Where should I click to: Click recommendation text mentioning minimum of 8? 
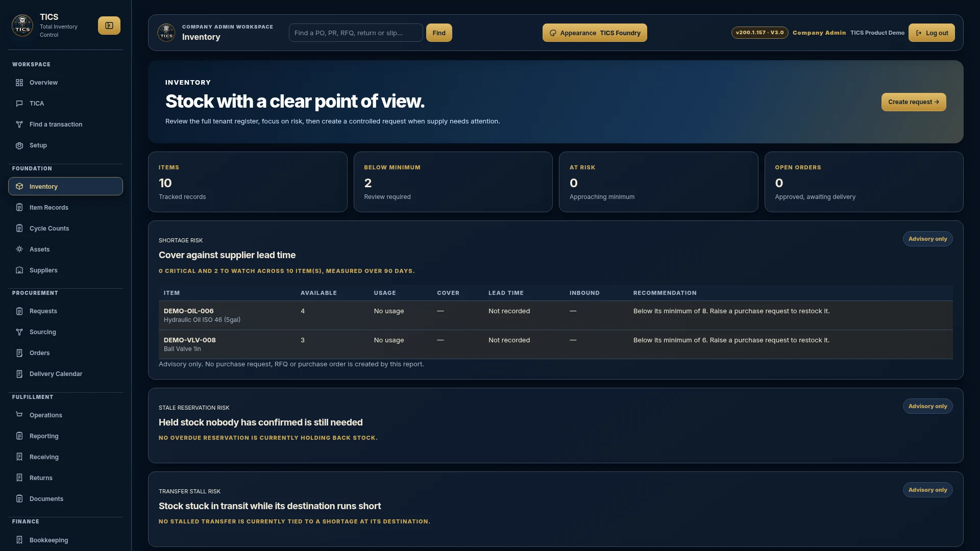(x=731, y=311)
